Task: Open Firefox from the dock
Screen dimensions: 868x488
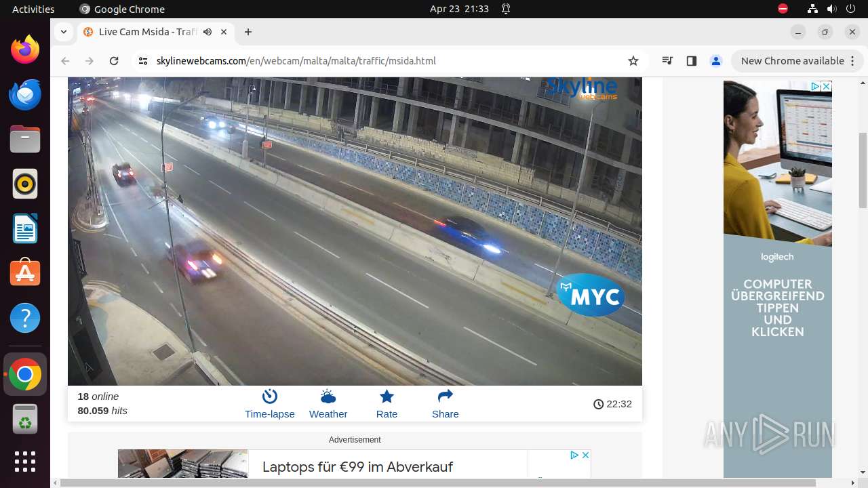Action: coord(25,50)
